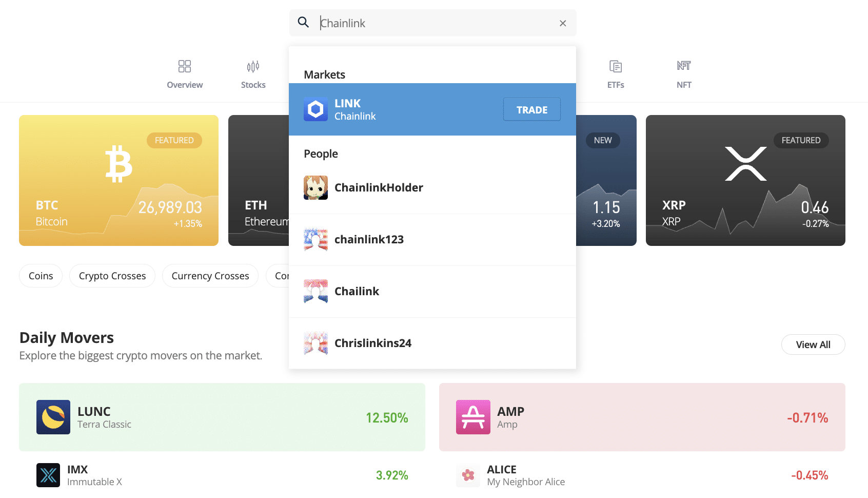Select the 1.15 price value
Viewport: 868px width, 498px height.
tap(606, 207)
